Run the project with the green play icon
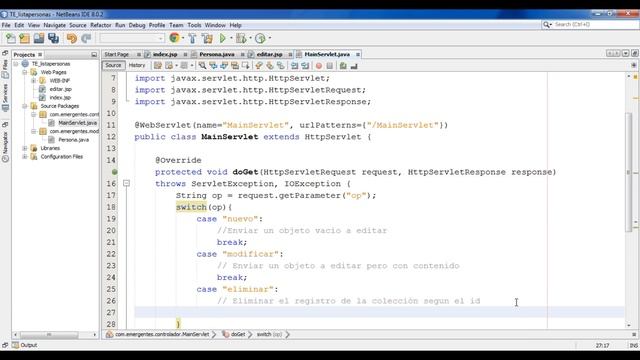 tap(222, 38)
